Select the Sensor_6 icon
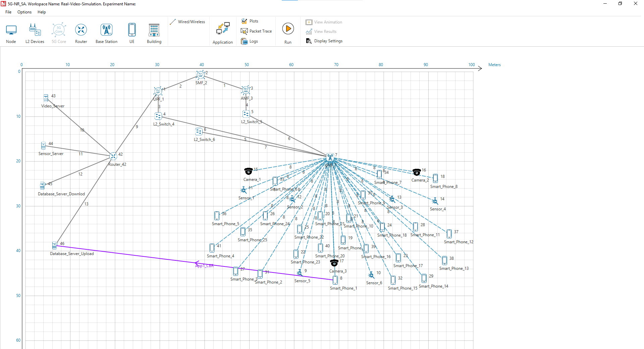644x349 pixels. 371,275
